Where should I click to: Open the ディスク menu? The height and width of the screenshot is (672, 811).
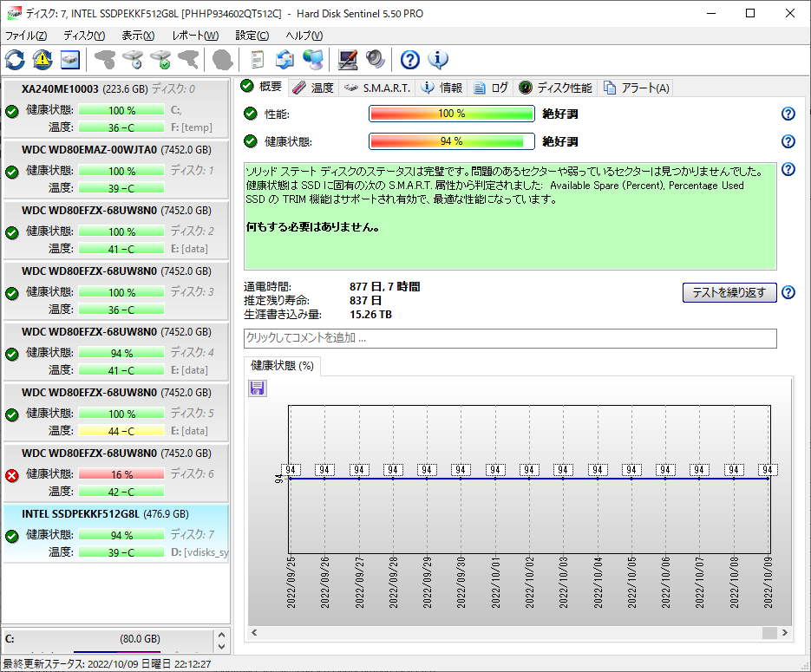(84, 36)
